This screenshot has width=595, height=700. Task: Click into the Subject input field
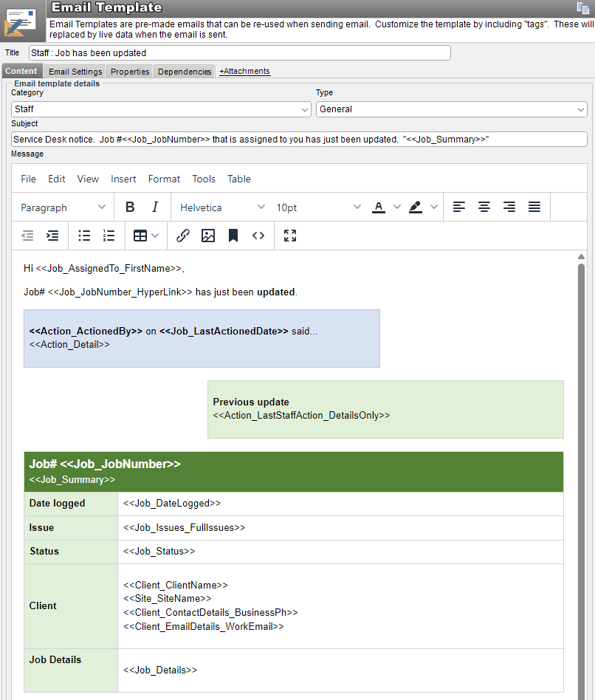pyautogui.click(x=299, y=140)
